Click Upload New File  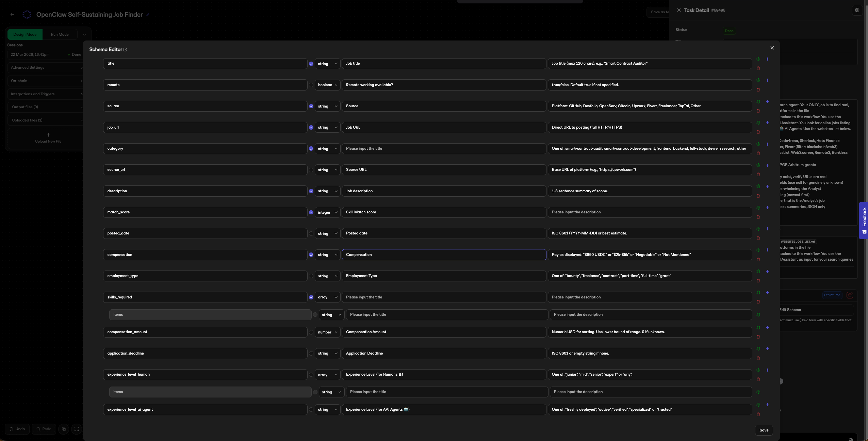(x=48, y=138)
